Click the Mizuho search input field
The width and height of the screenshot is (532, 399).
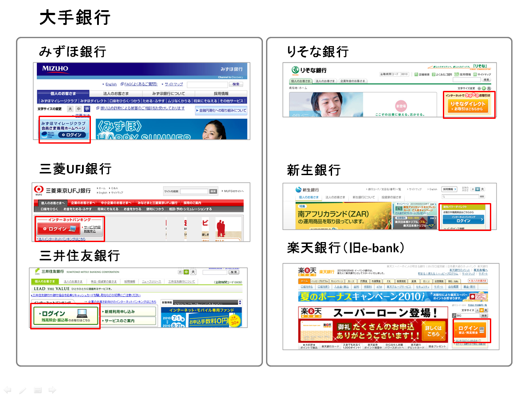click(x=207, y=85)
